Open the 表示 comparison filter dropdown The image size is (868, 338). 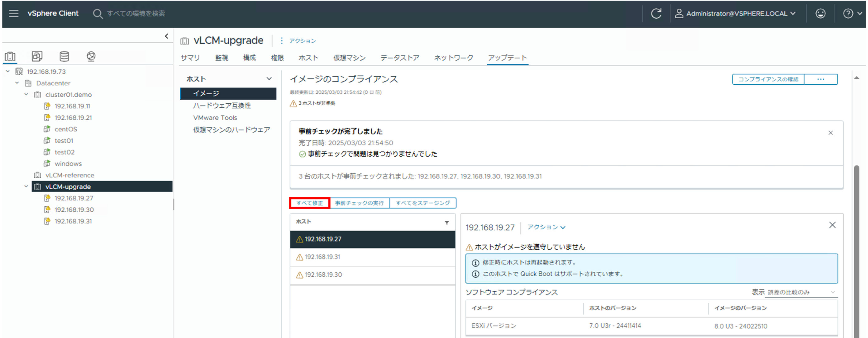coord(802,292)
